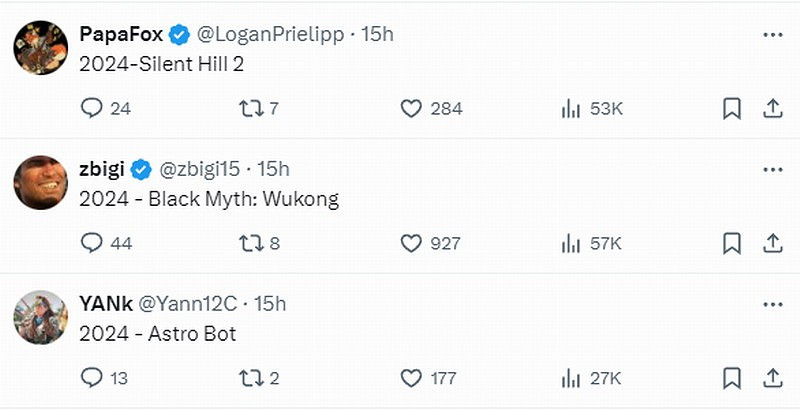The image size is (800, 410).
Task: Open more options for zbigi's tweet
Action: 772,169
